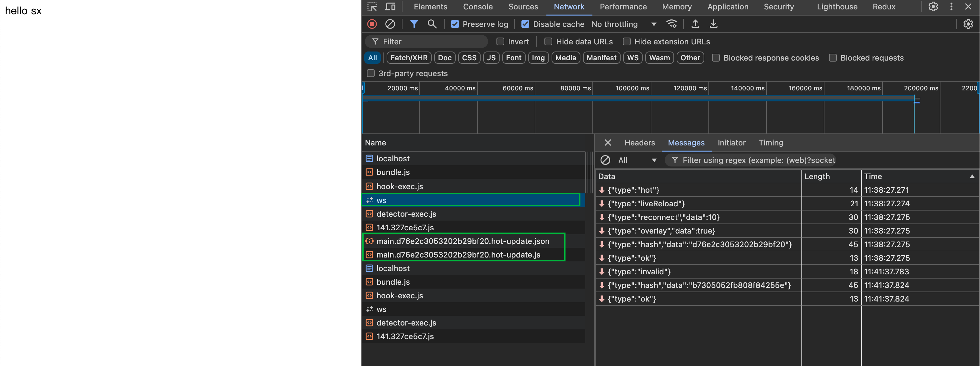The image size is (980, 366).
Task: Filter requests by Manifest type
Action: pos(601,58)
